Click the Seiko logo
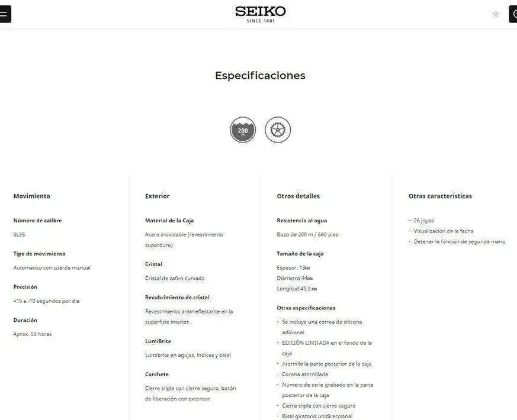 coord(261,14)
